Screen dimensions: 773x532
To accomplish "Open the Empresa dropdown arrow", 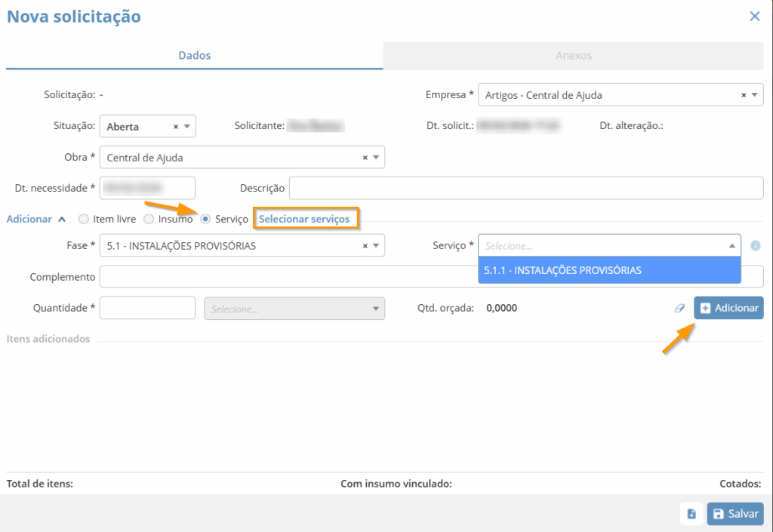I will point(754,95).
